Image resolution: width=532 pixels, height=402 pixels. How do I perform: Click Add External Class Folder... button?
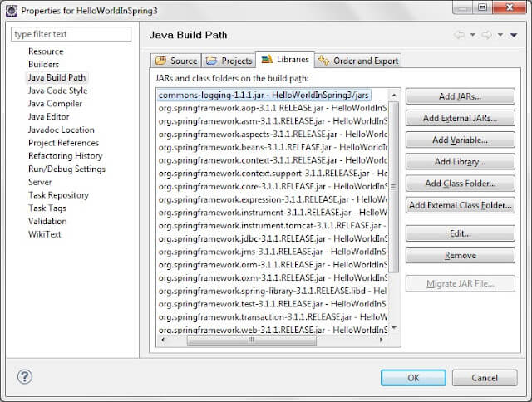click(460, 205)
